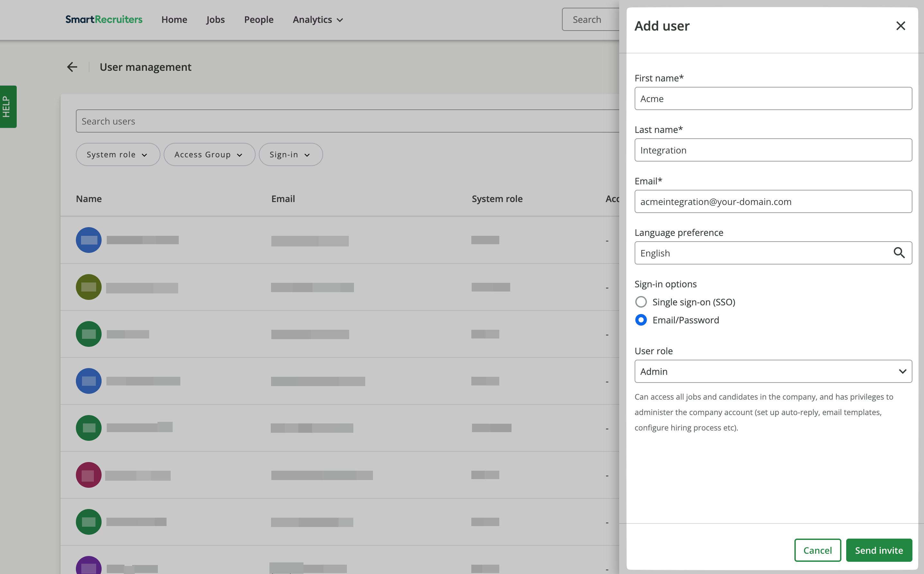Open the User role Admin dropdown
The image size is (924, 574).
pyautogui.click(x=773, y=371)
